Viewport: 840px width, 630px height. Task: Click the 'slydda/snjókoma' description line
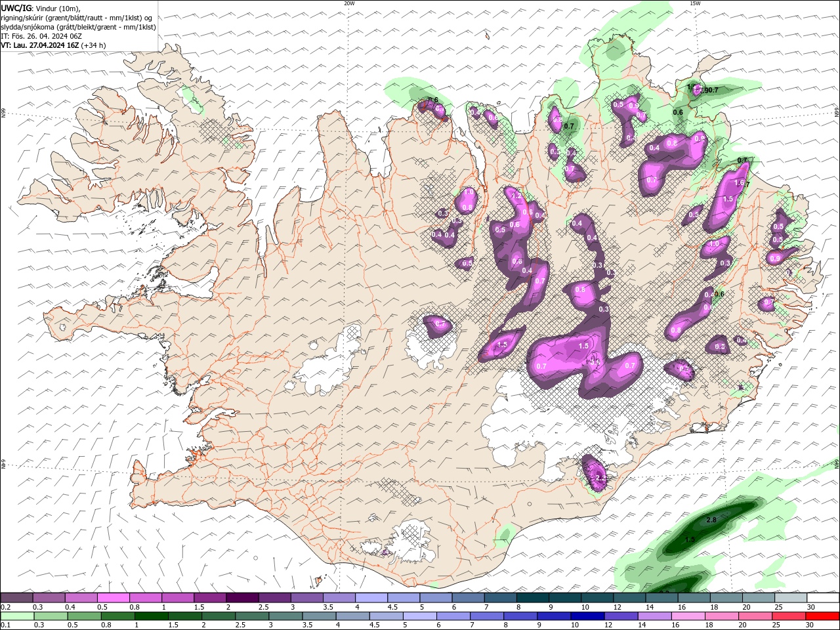(x=79, y=27)
